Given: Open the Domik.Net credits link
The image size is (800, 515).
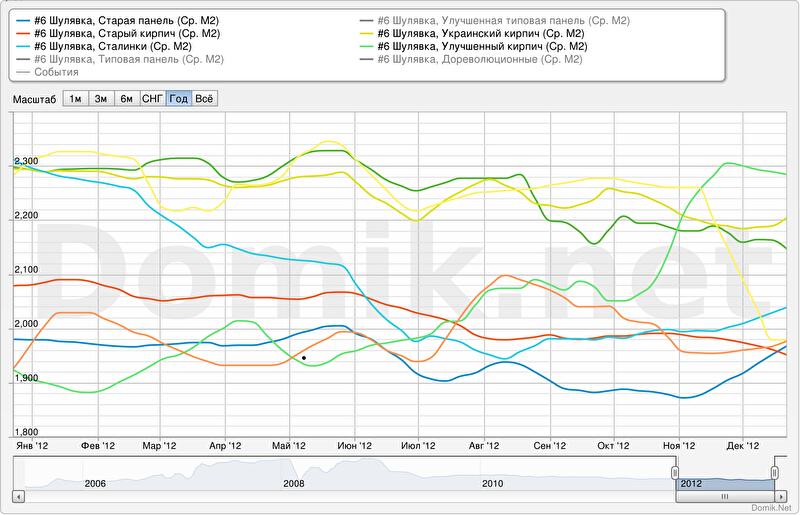Looking at the screenshot, I should [x=770, y=507].
